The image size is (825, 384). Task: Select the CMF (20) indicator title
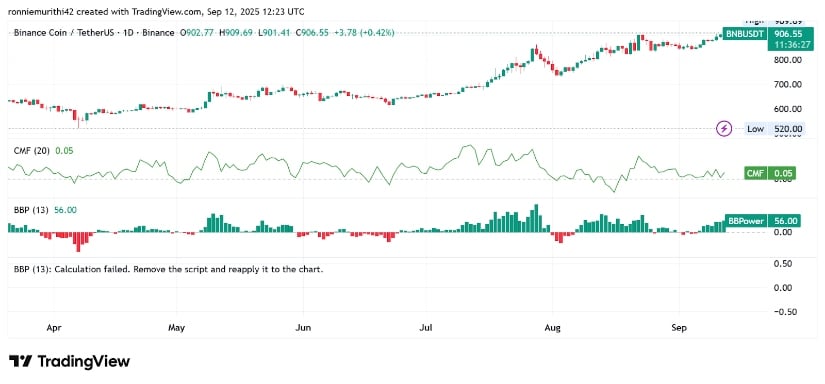click(x=32, y=151)
